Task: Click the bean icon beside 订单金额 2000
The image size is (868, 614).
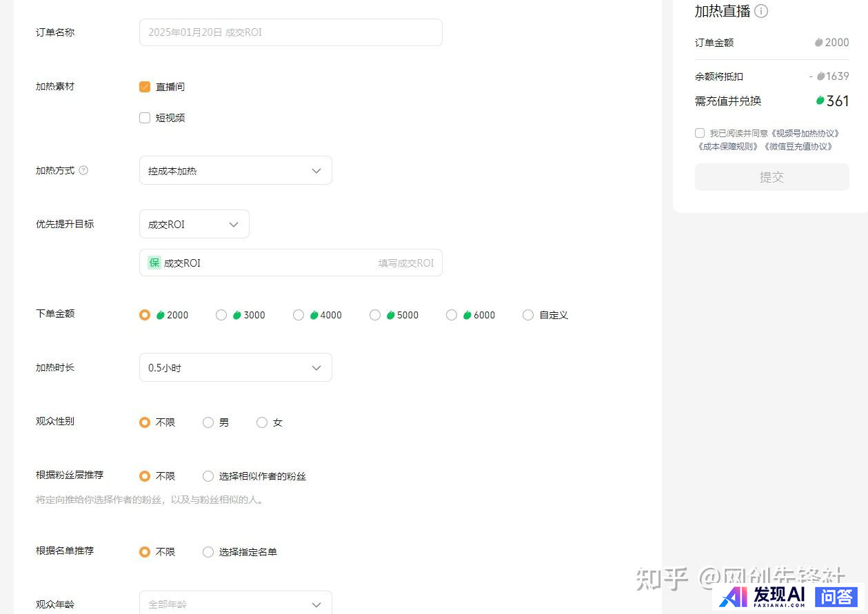Action: click(x=818, y=43)
